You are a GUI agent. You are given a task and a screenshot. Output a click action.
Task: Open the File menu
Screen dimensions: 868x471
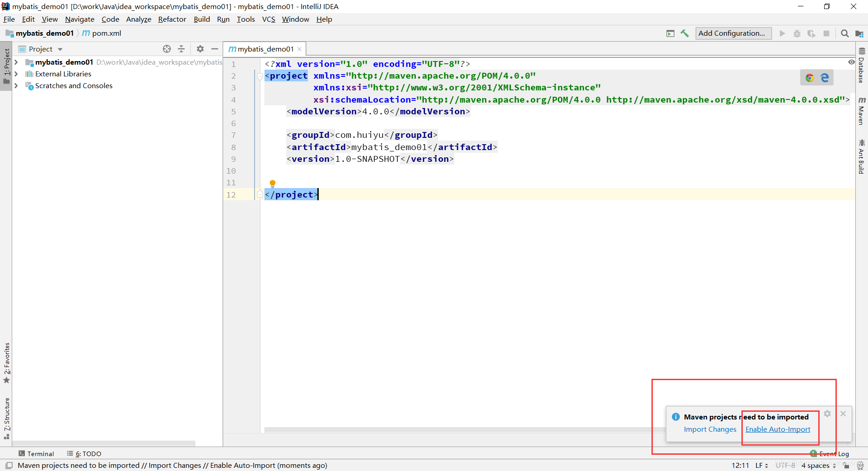coord(9,19)
